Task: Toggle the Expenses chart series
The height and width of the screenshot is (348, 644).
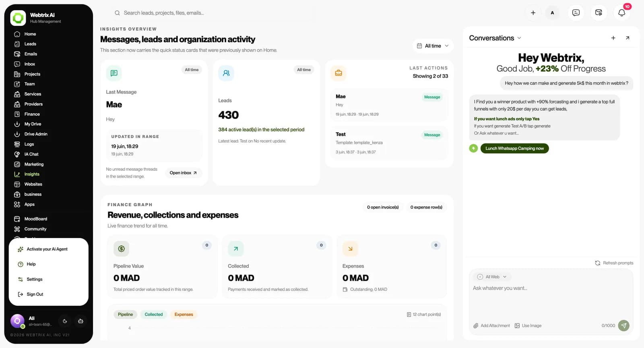Action: 184,315
